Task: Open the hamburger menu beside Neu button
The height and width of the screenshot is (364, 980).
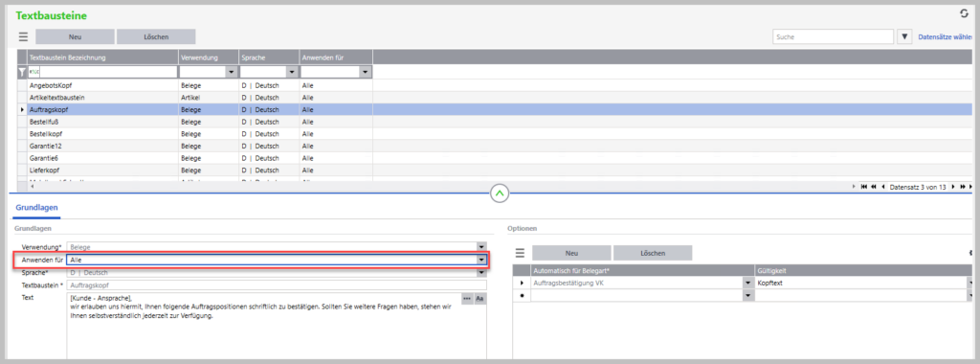Action: coord(23,37)
